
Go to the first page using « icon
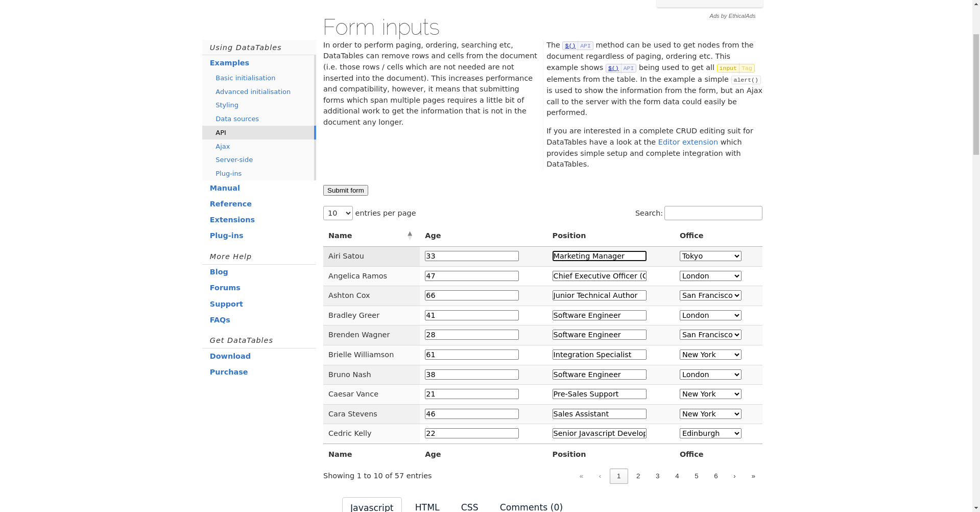[x=581, y=476]
